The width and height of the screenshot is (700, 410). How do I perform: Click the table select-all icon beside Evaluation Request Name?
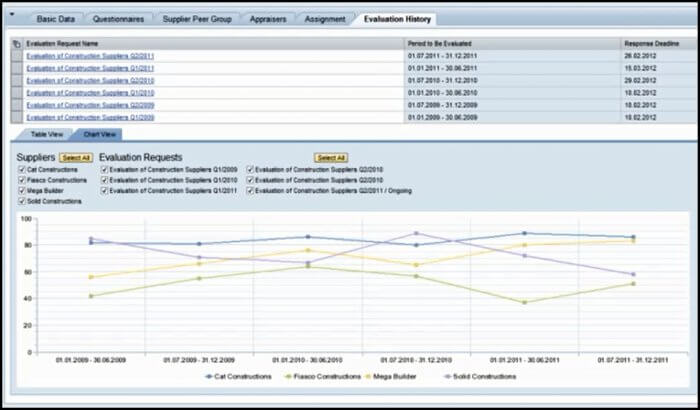click(17, 44)
